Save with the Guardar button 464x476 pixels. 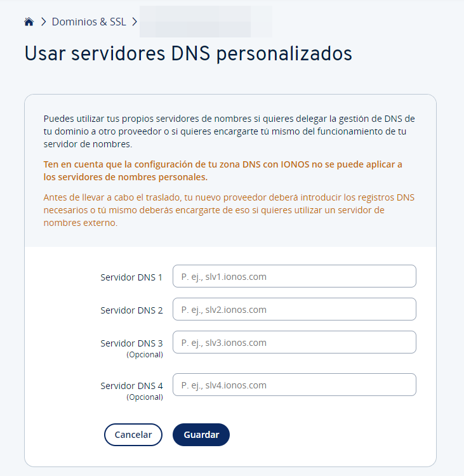[x=201, y=435]
